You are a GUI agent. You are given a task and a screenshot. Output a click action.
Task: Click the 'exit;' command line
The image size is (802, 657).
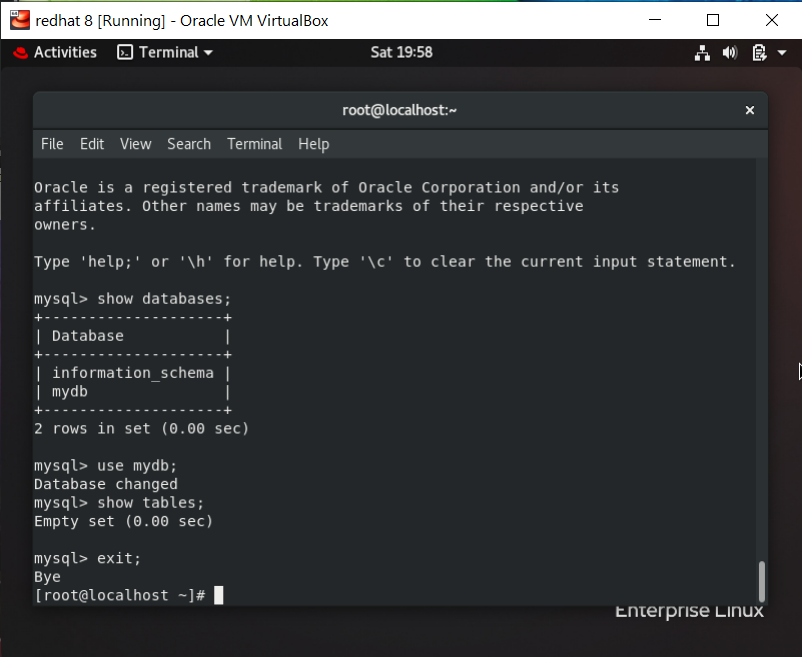click(x=87, y=558)
